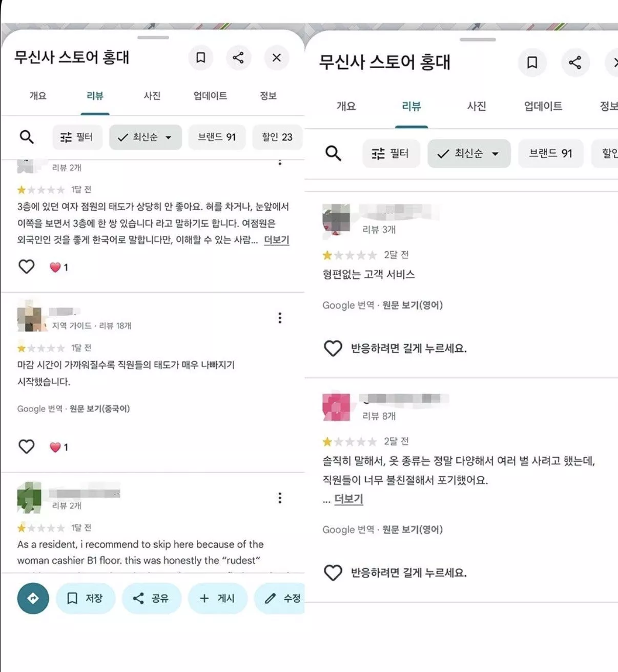This screenshot has width=618, height=672.
Task: Tap 원문 보기(중국어) link
Action: tap(99, 409)
